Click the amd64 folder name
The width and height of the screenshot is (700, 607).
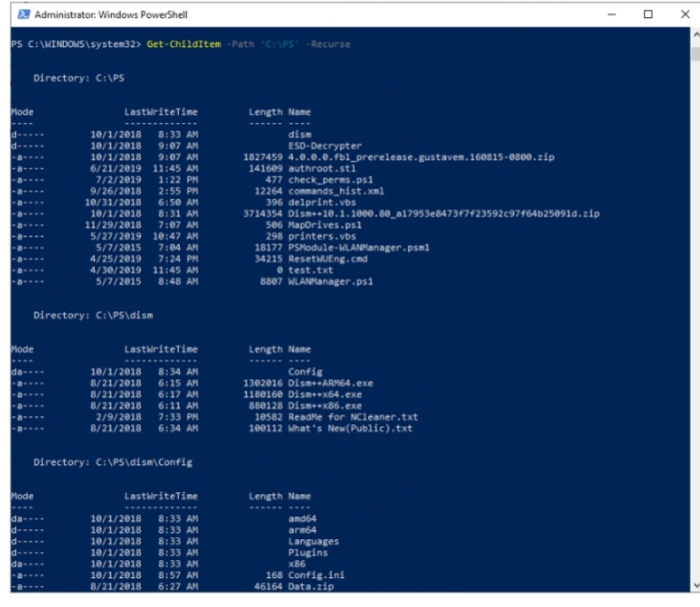click(303, 518)
